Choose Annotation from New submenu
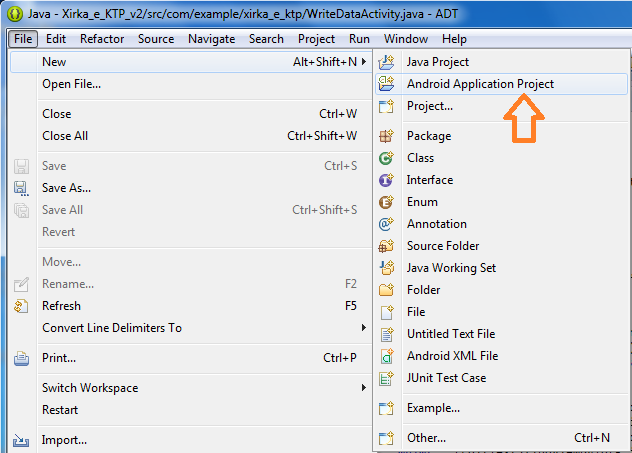 [x=501, y=224]
